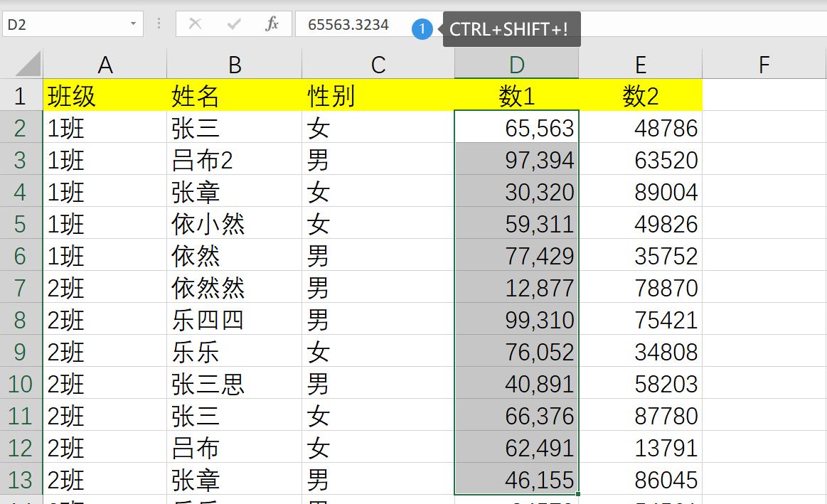Click the more options dots beside Name Box
This screenshot has width=827, height=504.
pos(158,23)
